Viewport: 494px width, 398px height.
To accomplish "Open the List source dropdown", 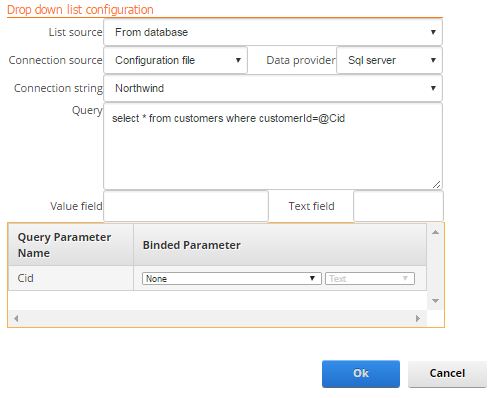I will point(273,32).
